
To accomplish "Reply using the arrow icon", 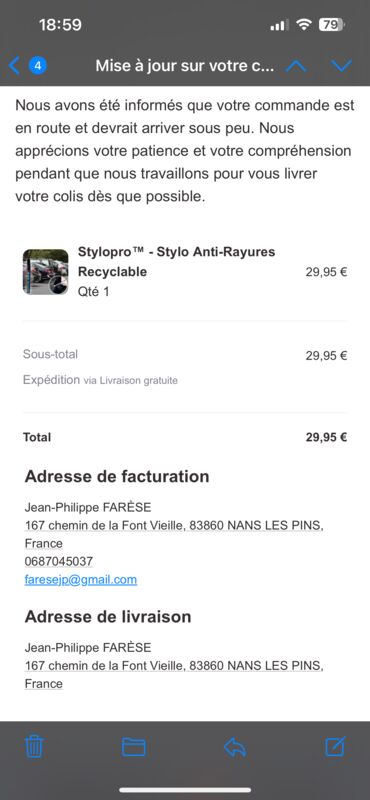I will tap(235, 747).
